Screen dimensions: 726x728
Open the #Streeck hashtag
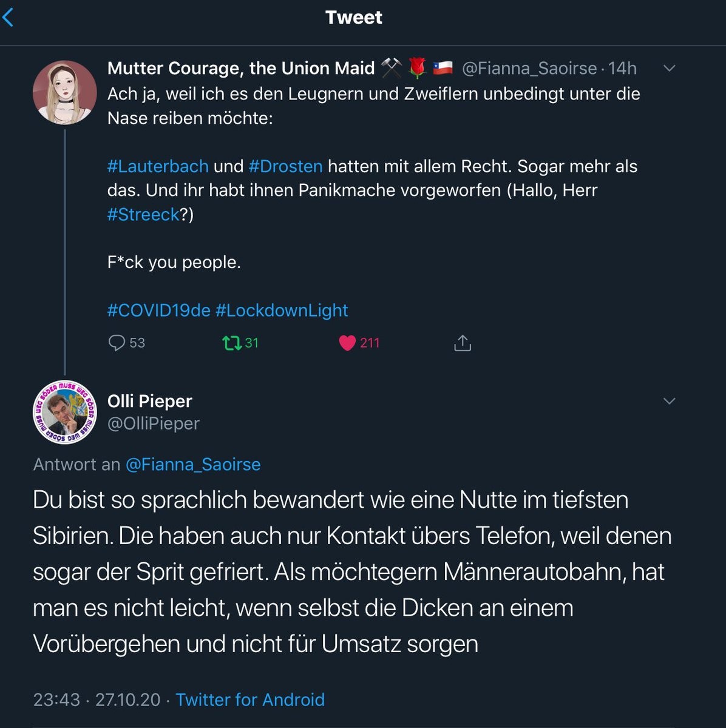[143, 214]
